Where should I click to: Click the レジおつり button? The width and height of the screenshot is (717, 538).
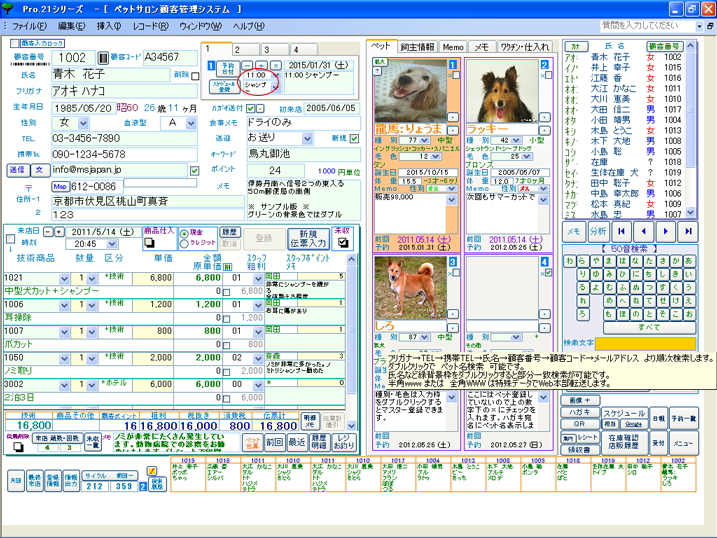point(343,442)
